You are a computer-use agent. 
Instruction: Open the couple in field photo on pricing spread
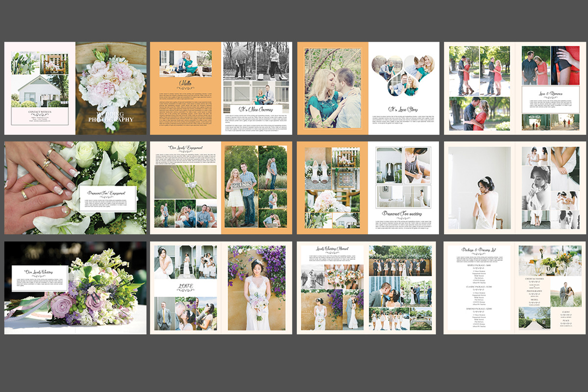pos(566,291)
